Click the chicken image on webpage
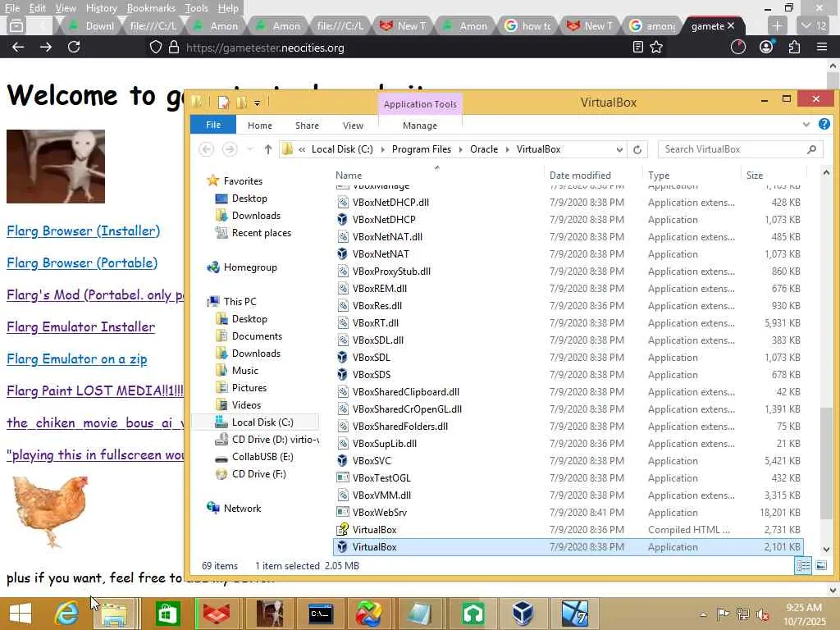The height and width of the screenshot is (630, 840). coord(50,512)
